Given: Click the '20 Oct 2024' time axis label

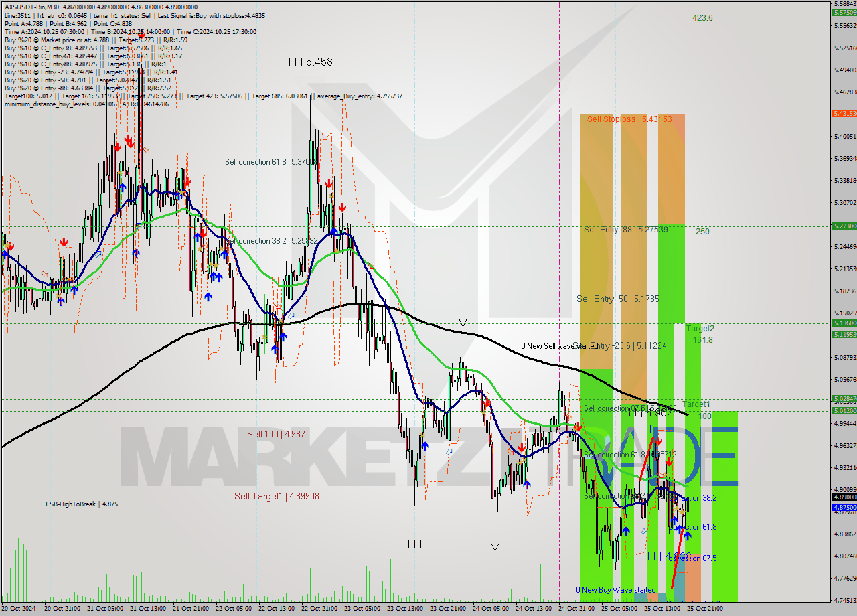Looking at the screenshot, I should (19, 608).
